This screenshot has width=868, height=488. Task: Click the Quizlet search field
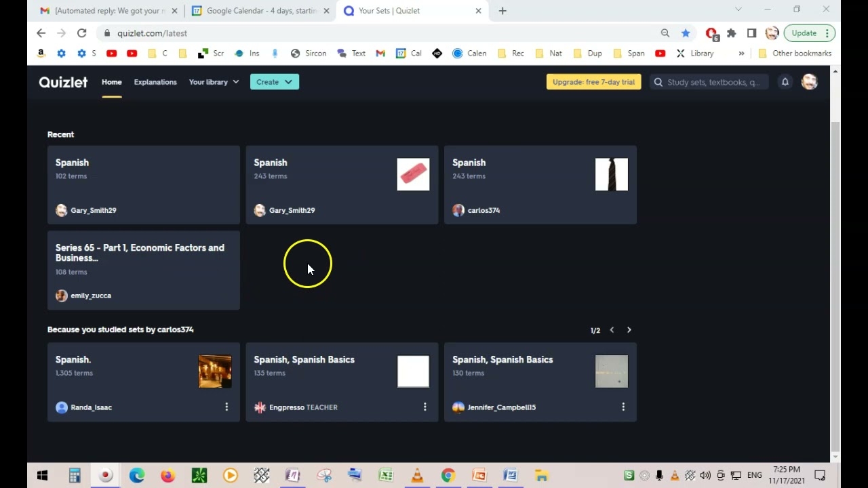712,82
